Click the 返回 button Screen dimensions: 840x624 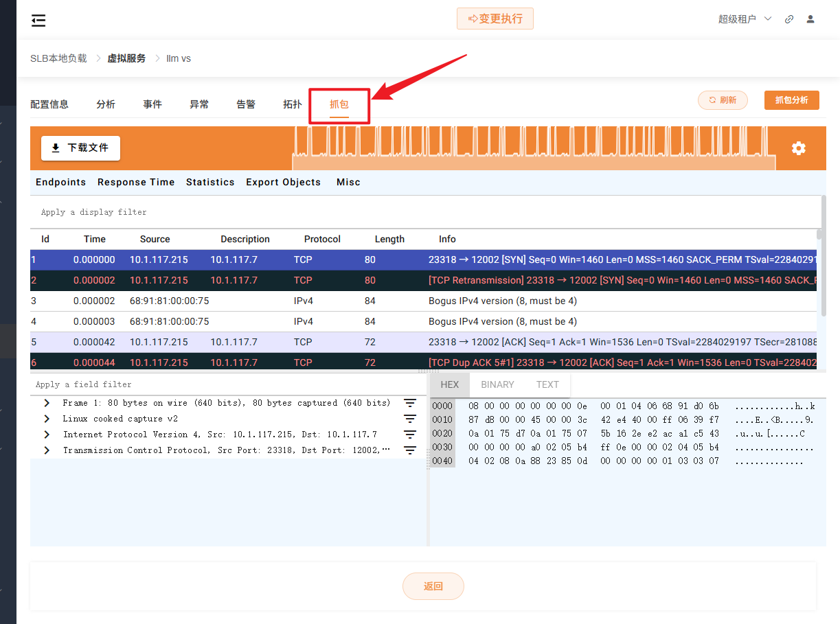[433, 586]
